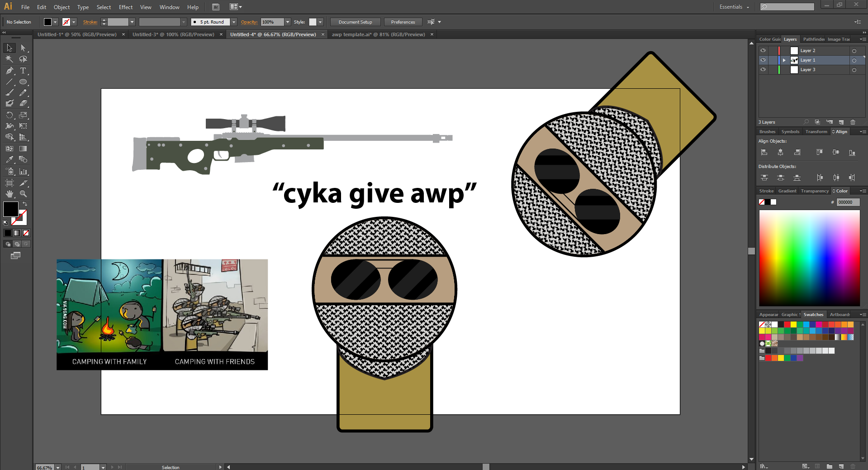This screenshot has height=470, width=868.
Task: Delete selected layer with trash icon
Action: pyautogui.click(x=853, y=122)
